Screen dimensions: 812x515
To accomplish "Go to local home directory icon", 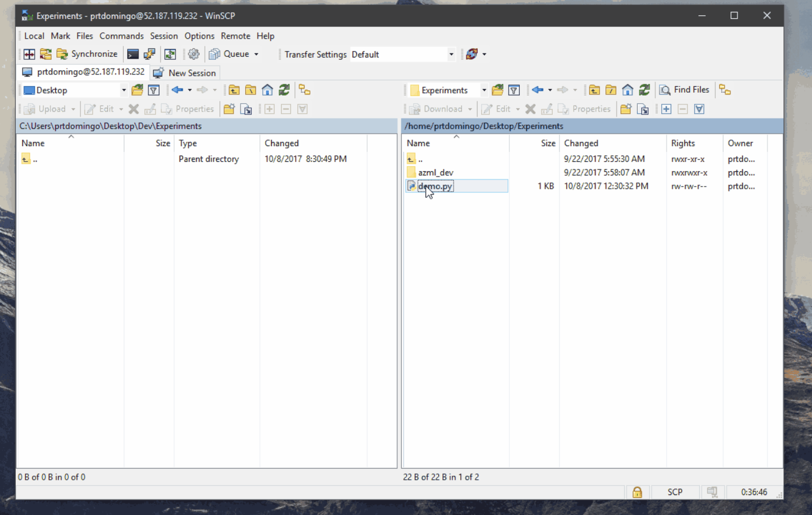I will (268, 90).
